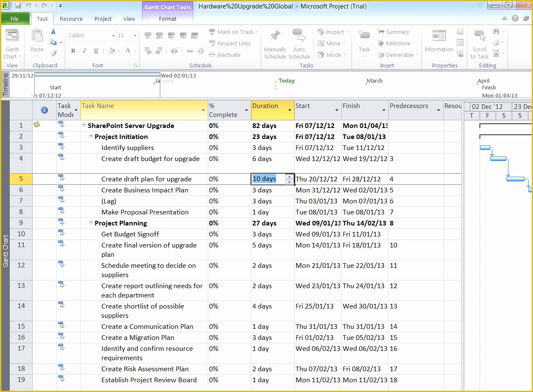The width and height of the screenshot is (533, 392).
Task: Switch to the View tab
Action: pos(129,19)
